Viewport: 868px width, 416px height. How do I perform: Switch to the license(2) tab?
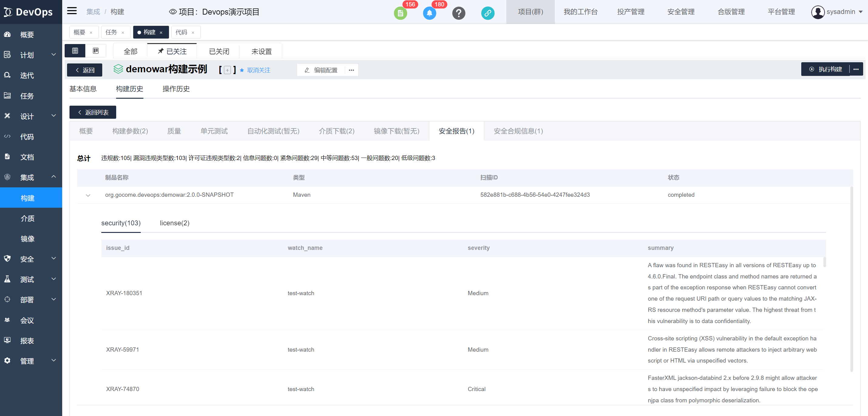point(174,223)
